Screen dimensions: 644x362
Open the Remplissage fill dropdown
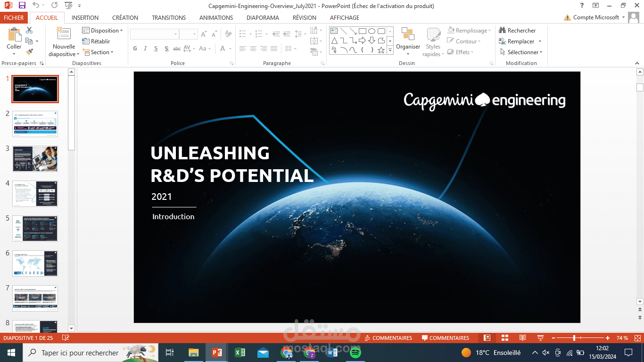click(469, 31)
